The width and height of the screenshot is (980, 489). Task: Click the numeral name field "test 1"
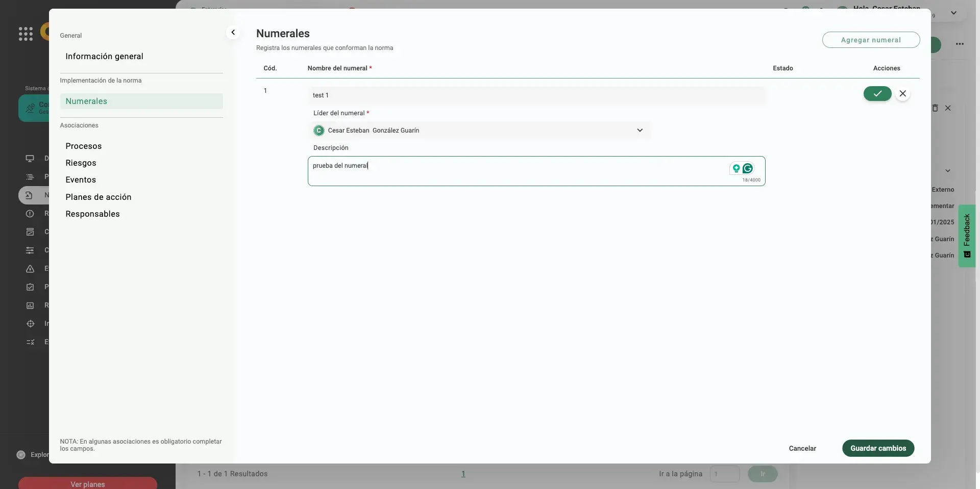click(536, 95)
